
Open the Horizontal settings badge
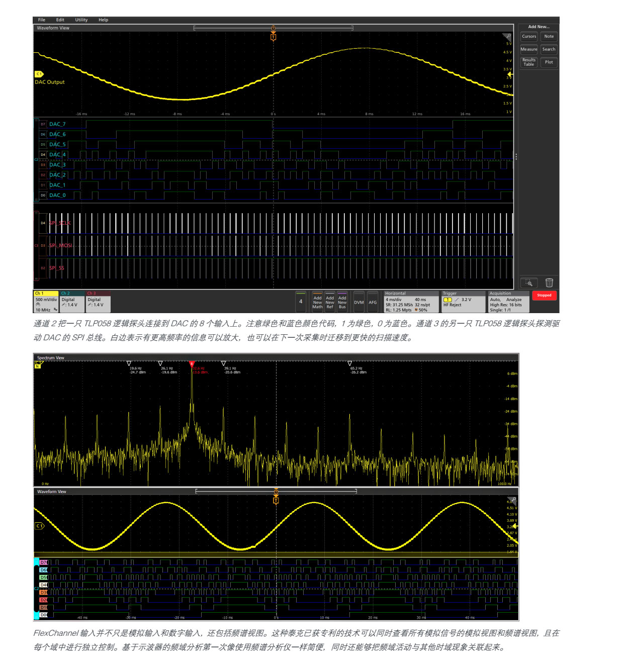pyautogui.click(x=411, y=302)
